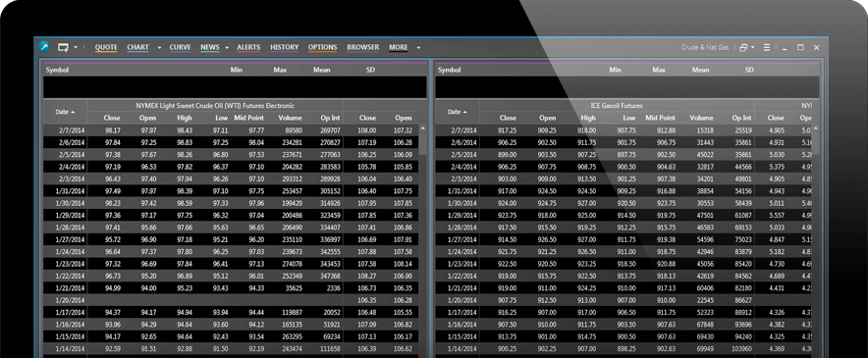This screenshot has width=868, height=358.
Task: Select the 1/14/2014 row in right table
Action: [624, 348]
